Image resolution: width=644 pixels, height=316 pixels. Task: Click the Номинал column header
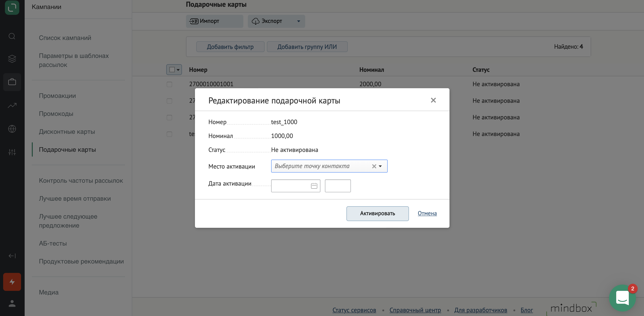pos(372,70)
